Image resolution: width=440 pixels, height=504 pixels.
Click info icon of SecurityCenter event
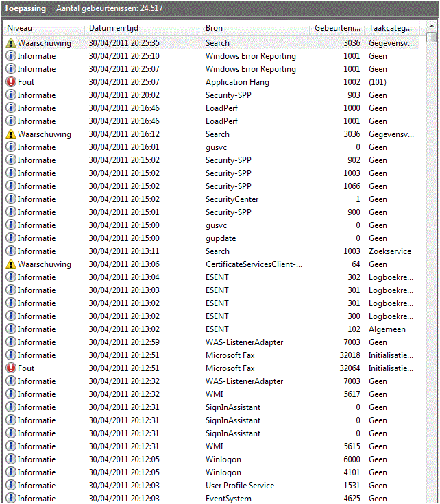10,199
